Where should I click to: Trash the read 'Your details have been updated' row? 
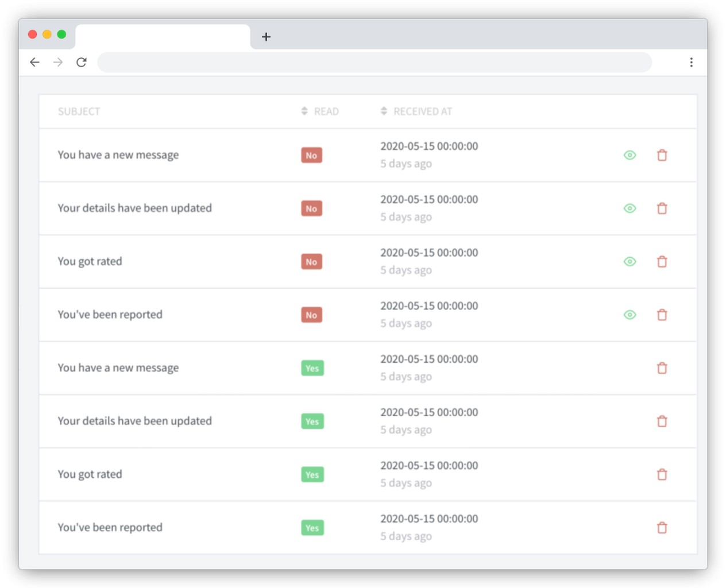[662, 421]
